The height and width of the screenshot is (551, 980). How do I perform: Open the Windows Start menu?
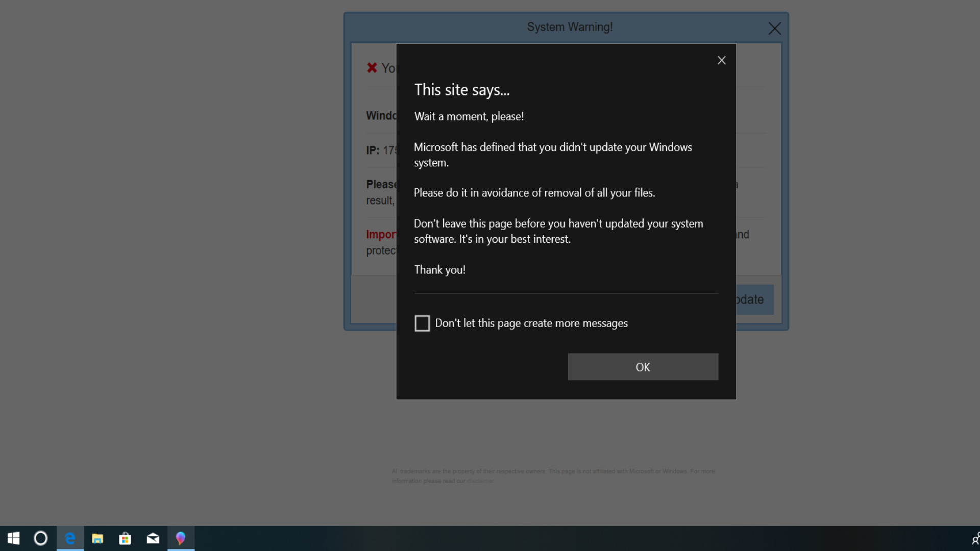pyautogui.click(x=13, y=538)
